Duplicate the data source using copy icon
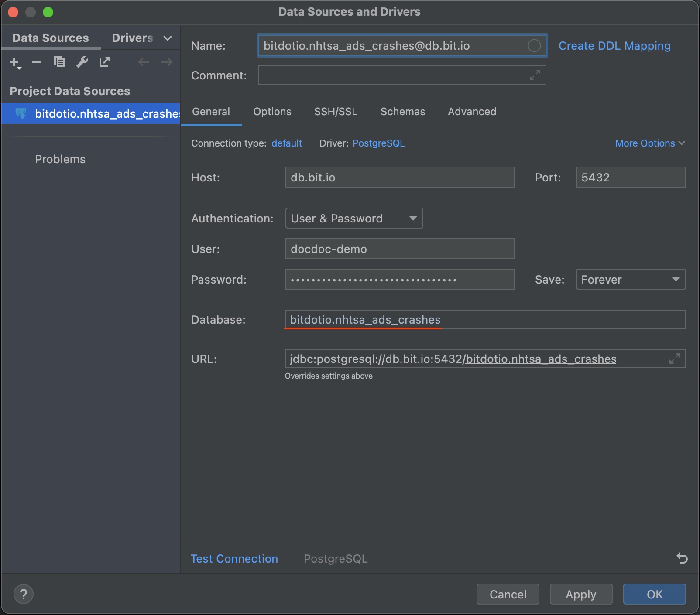 (59, 62)
